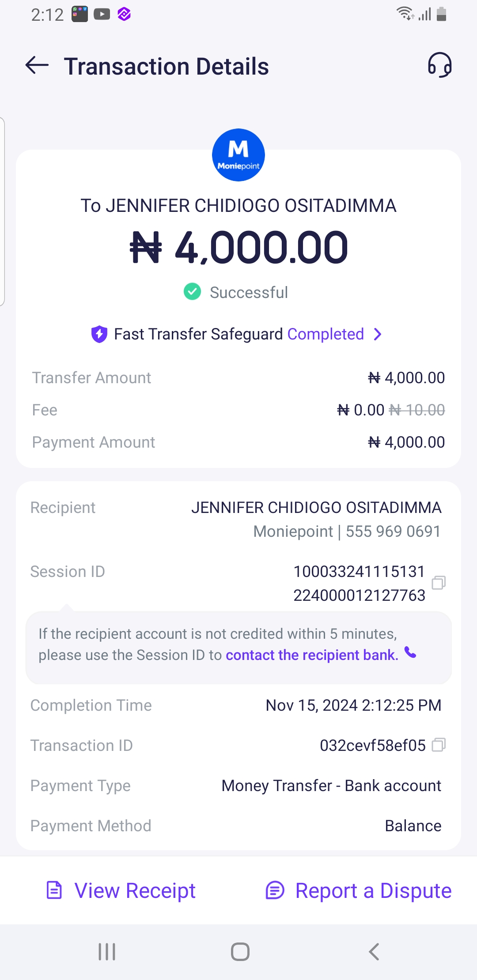Tap the green Successful checkmark icon

tap(193, 292)
